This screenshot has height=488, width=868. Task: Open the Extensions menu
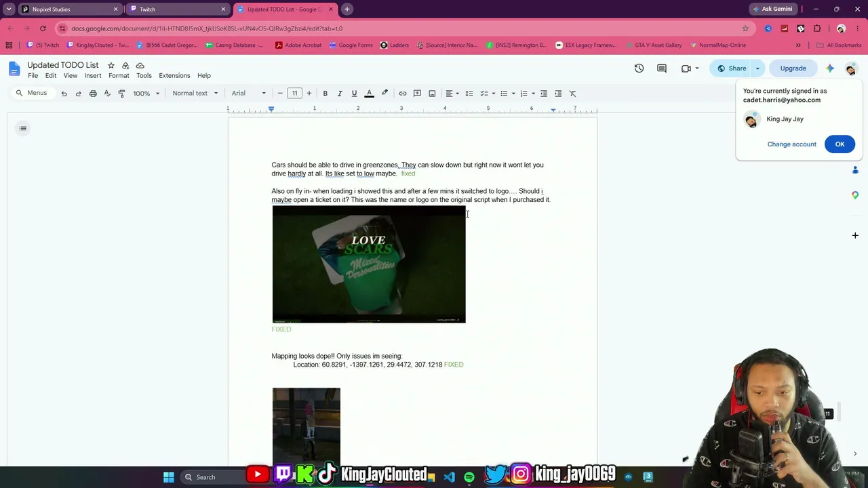[x=174, y=76]
